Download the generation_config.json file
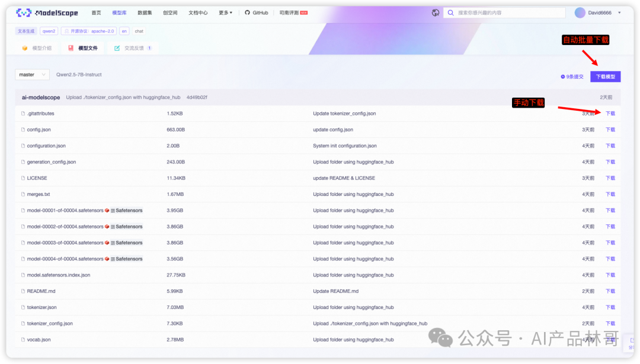The height and width of the screenshot is (364, 640). coord(610,162)
